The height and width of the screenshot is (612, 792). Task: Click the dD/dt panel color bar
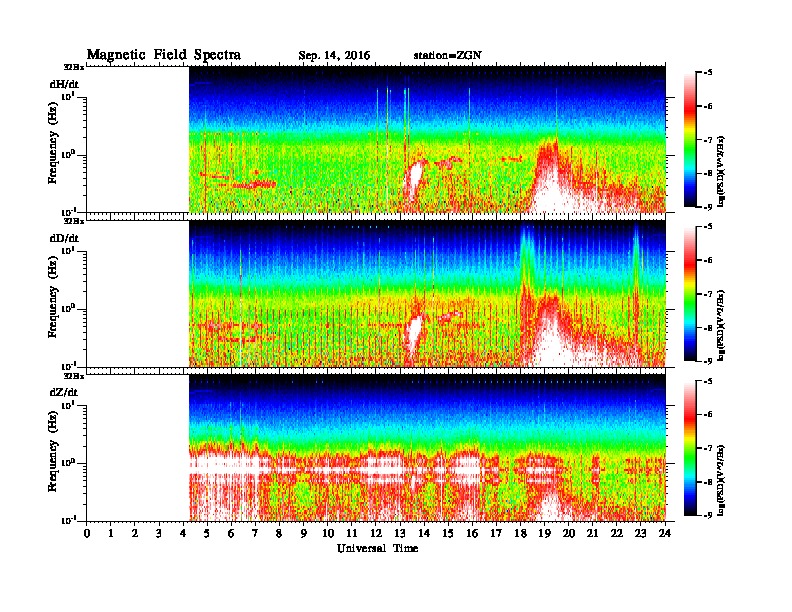tap(689, 294)
